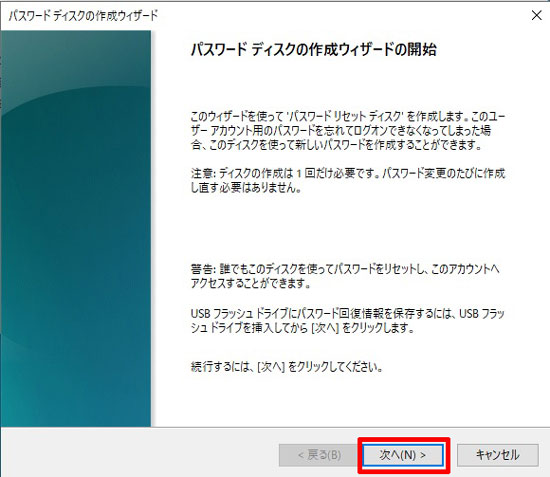Screen dimensions: 550x477
Task: Select heading パスワード ディスクの作成ウィザードの開始
Action: point(314,49)
